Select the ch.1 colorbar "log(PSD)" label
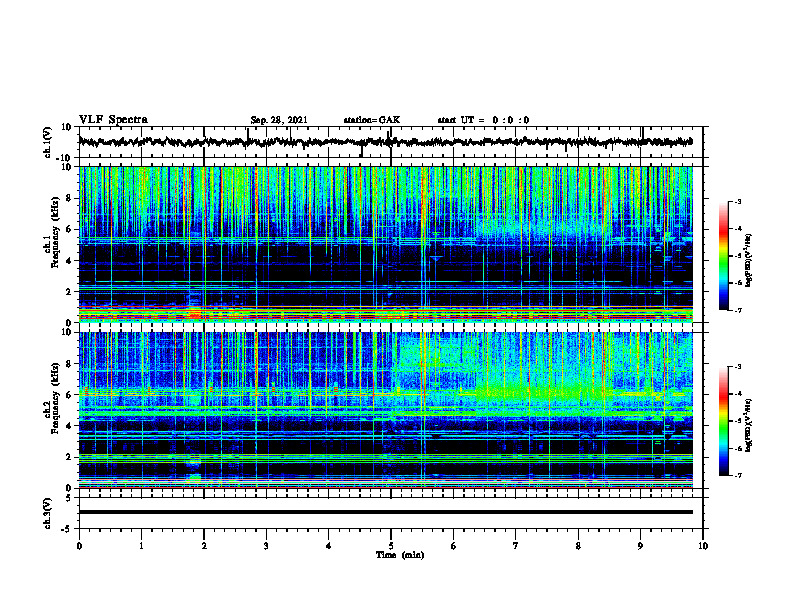The image size is (792, 612). coord(749,260)
